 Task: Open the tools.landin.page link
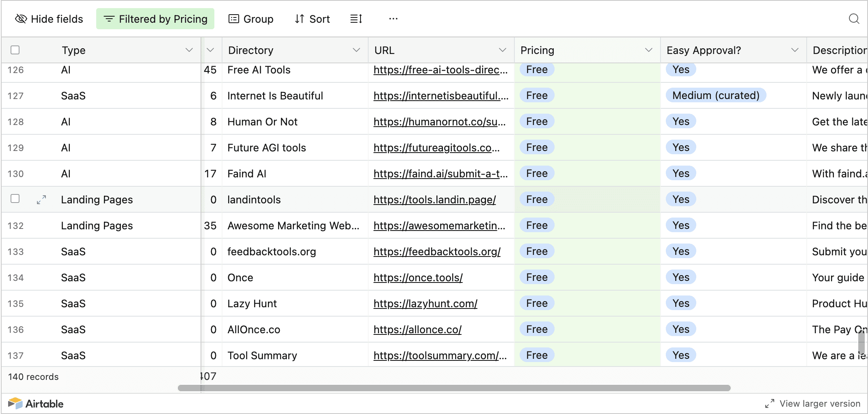pyautogui.click(x=434, y=200)
